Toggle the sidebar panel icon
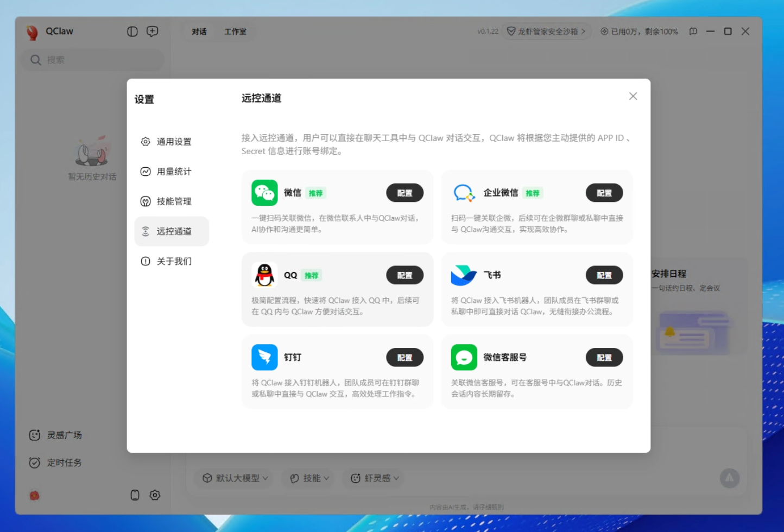The width and height of the screenshot is (784, 532). tap(132, 31)
